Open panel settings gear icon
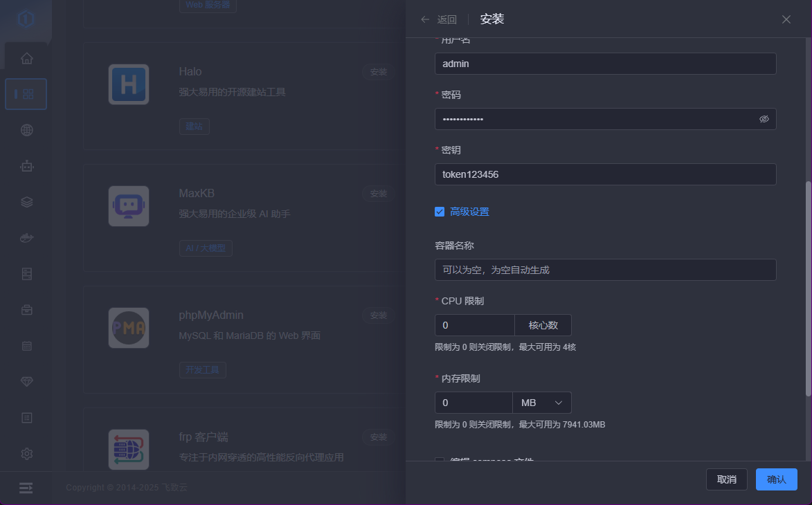This screenshot has height=505, width=812. pos(26,453)
